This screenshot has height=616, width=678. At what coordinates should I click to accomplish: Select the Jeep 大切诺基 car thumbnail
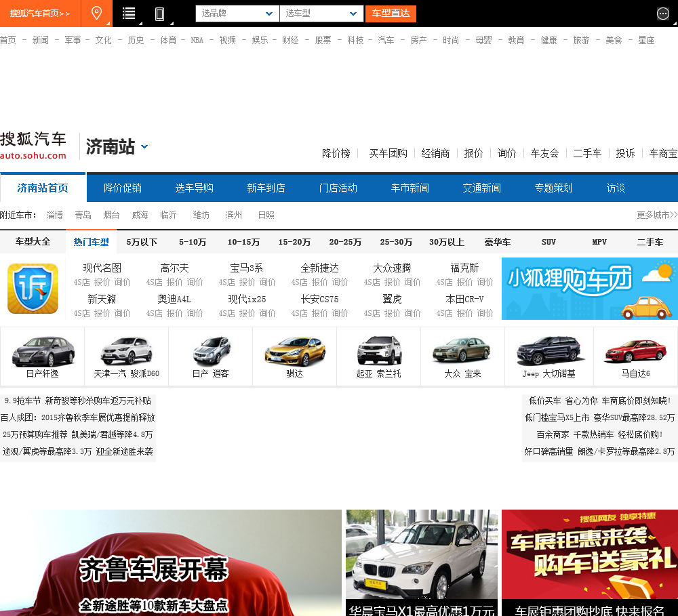click(549, 356)
